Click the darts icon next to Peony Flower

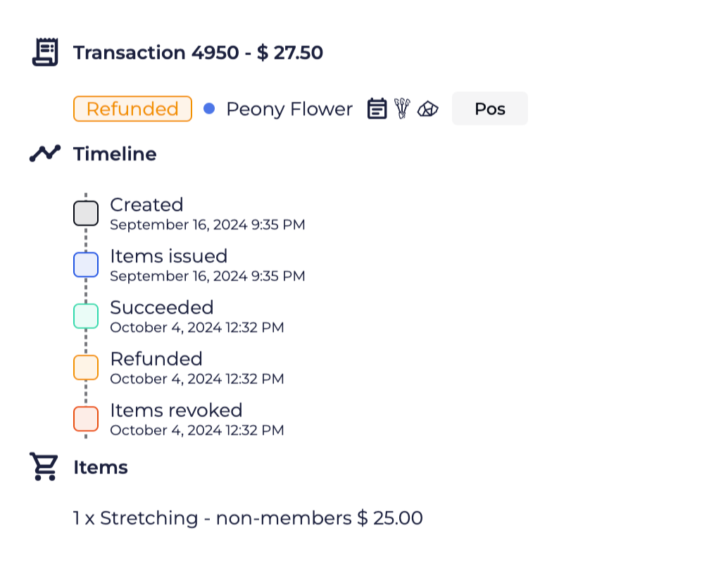[x=402, y=109]
